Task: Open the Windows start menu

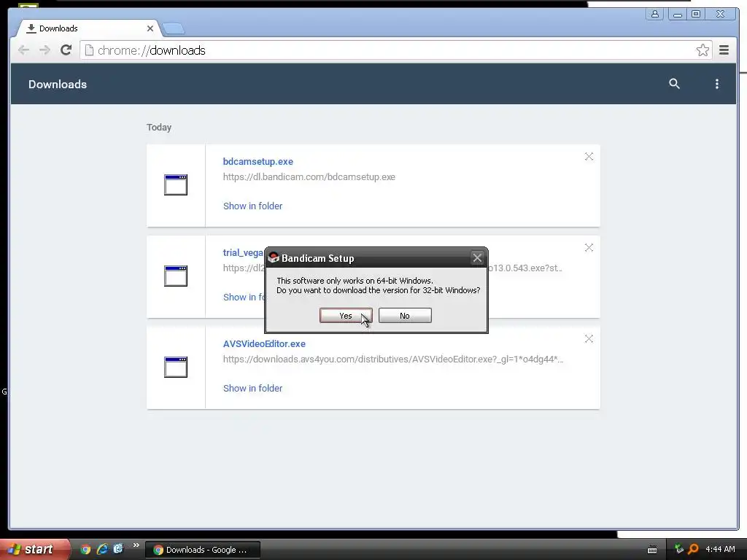Action: (x=34, y=549)
